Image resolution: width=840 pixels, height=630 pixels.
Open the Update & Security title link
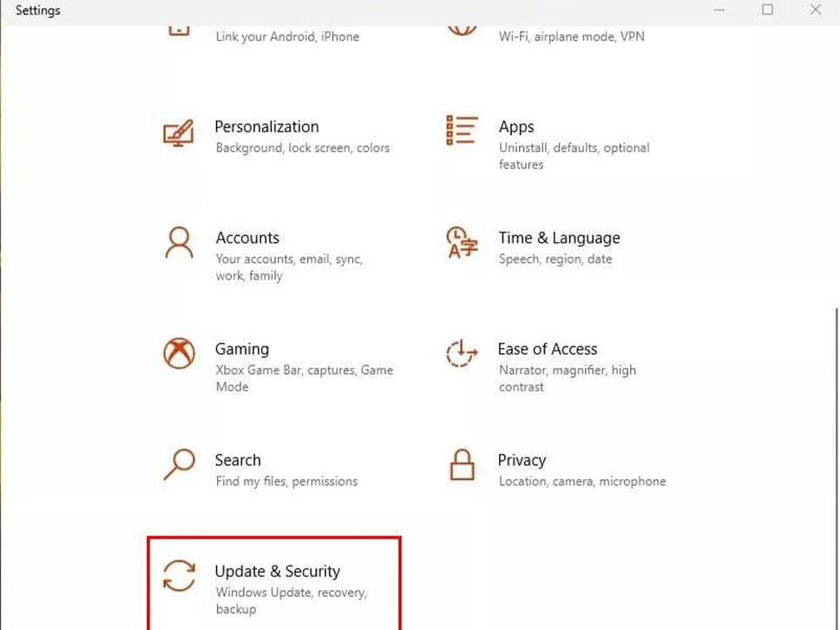coord(277,571)
